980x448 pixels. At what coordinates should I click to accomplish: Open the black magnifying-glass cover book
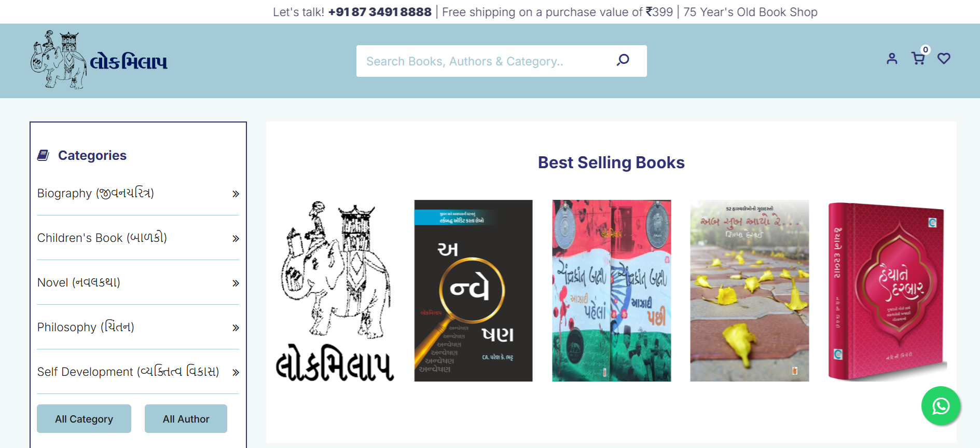tap(473, 291)
